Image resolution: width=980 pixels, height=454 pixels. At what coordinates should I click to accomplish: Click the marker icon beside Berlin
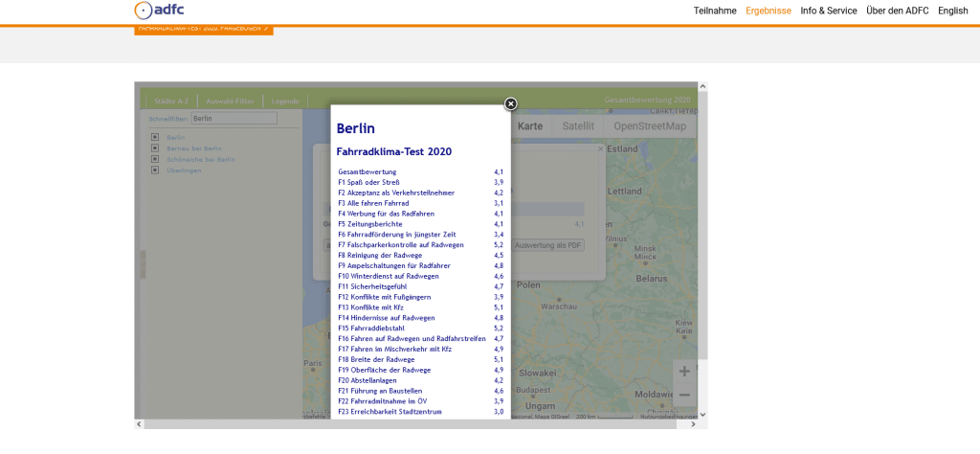coord(154,137)
